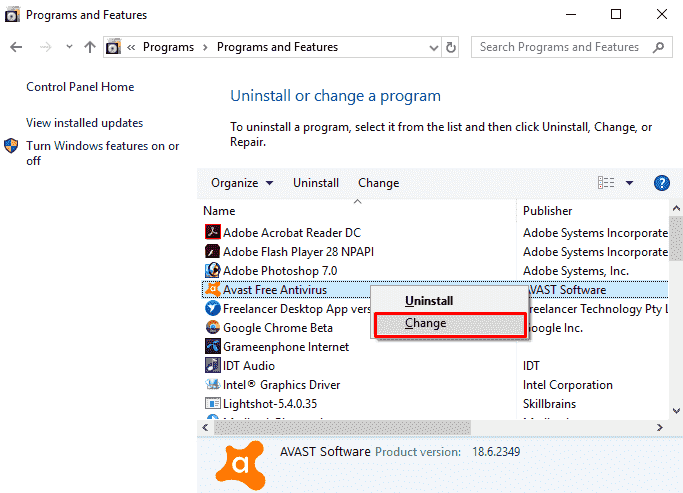
Task: Click Intel Corporation publisher cell
Action: pos(568,385)
